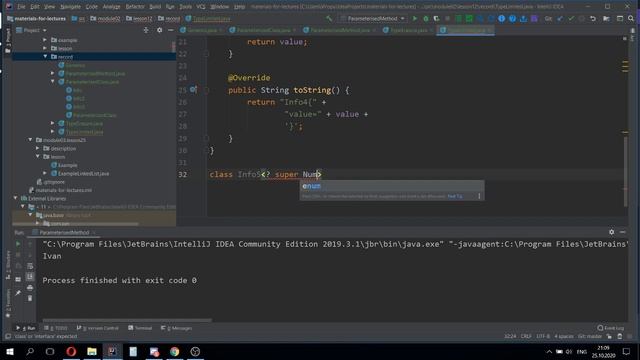The height and width of the screenshot is (360, 640).
Task: Clear Run console with trash icon
Action: 30,298
